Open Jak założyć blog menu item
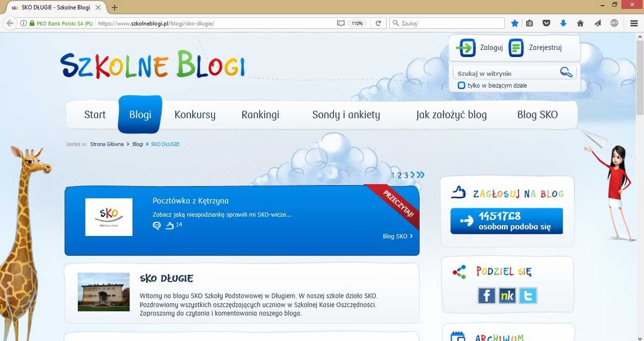 [451, 115]
